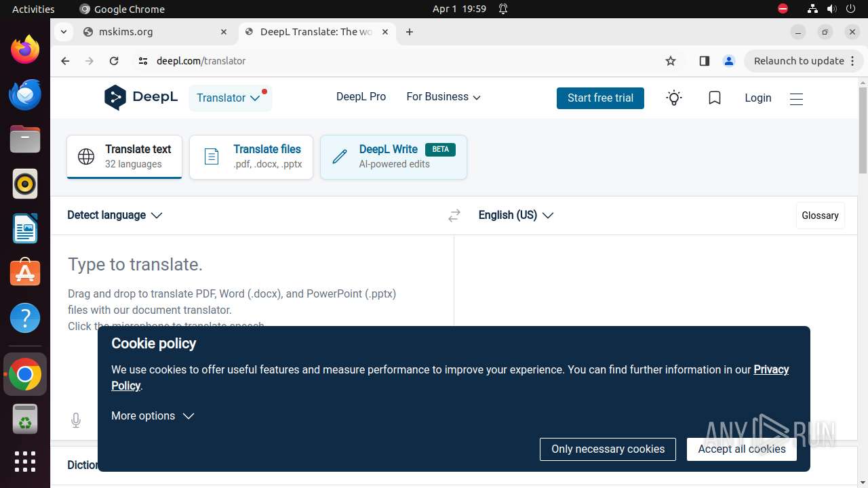The image size is (868, 488).
Task: Launch Firefox from the dock
Action: click(x=25, y=49)
